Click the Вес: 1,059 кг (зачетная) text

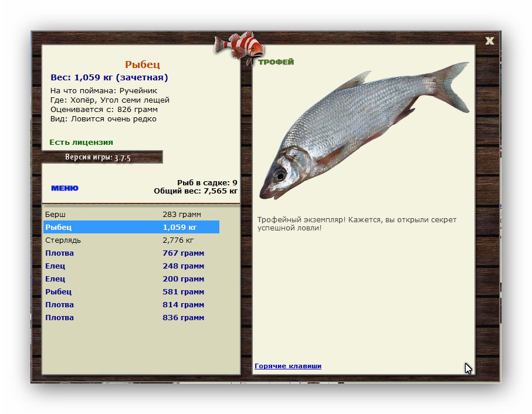[x=109, y=77]
